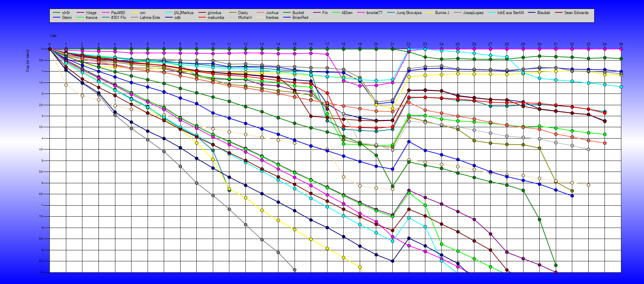This screenshot has height=284, width=644.
Task: Select Wiege legend entry
Action: tap(91, 13)
